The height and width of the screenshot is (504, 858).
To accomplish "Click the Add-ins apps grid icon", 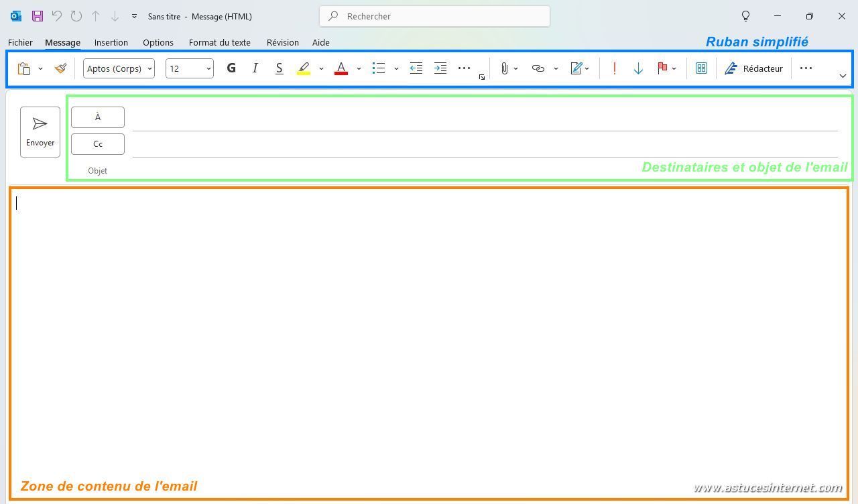I will (x=701, y=68).
